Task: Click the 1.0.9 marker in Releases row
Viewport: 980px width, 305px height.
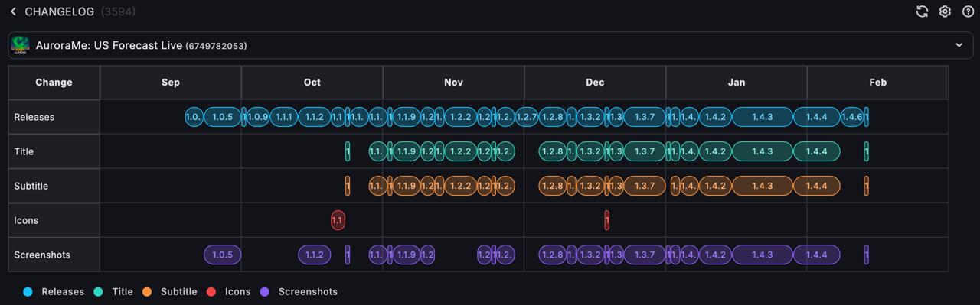Action: coord(258,117)
